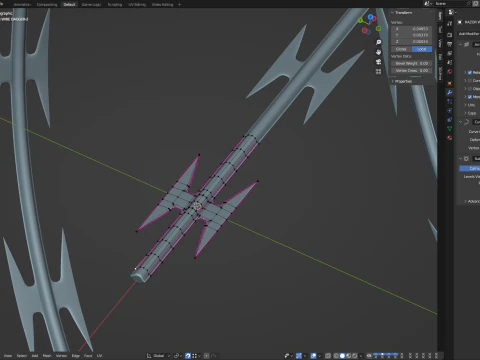The image size is (480, 360).
Task: Expand the Advanced subpanel
Action: [x=472, y=201]
